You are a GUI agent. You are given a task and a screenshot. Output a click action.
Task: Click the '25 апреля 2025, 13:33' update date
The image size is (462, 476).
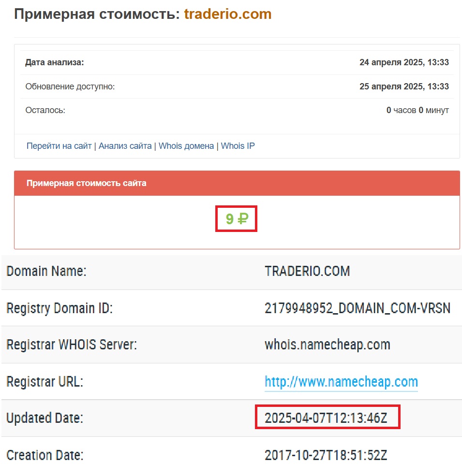pos(404,87)
